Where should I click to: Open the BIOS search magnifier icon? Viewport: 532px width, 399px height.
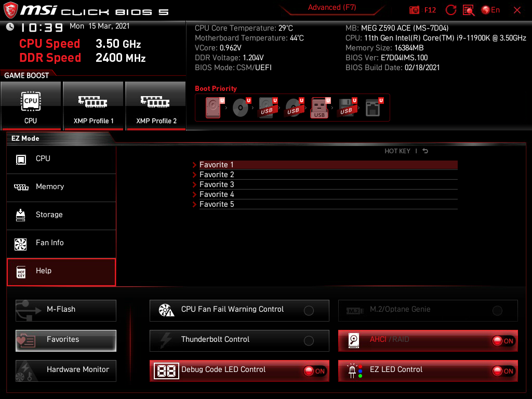[469, 10]
